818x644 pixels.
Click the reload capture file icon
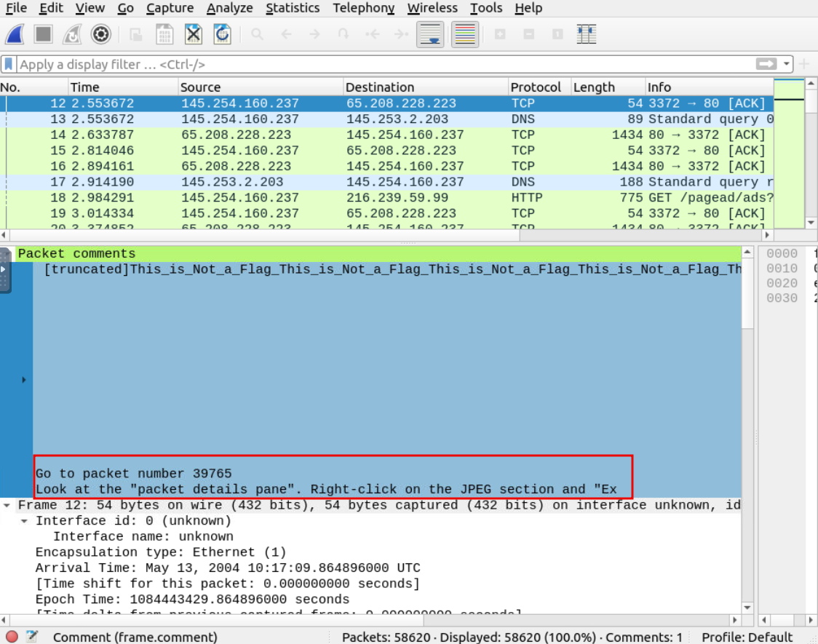pos(222,34)
